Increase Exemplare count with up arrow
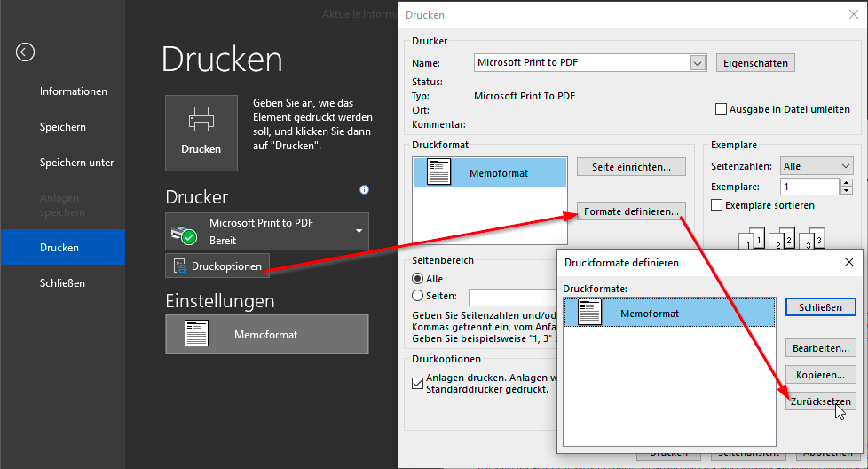Screen dimensions: 868x469 [x=847, y=182]
